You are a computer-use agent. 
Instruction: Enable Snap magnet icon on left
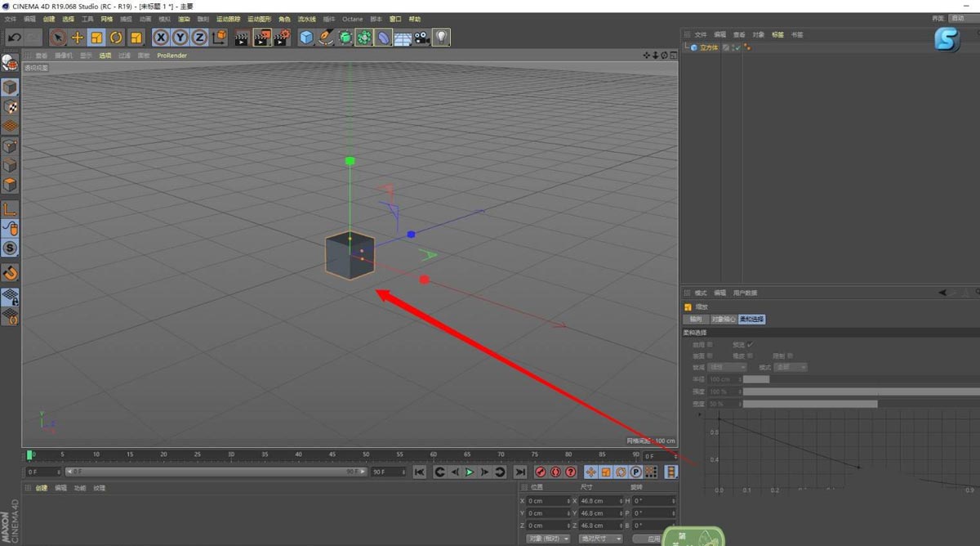click(x=10, y=272)
